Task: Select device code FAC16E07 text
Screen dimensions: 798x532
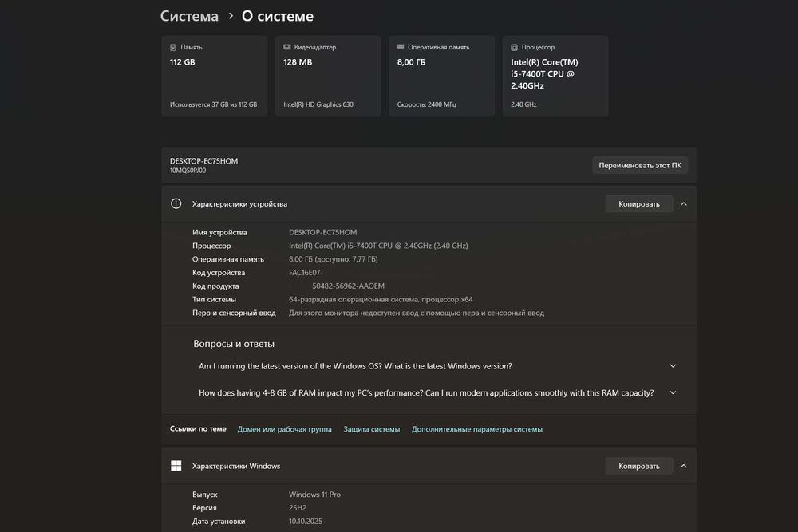Action: coord(304,273)
